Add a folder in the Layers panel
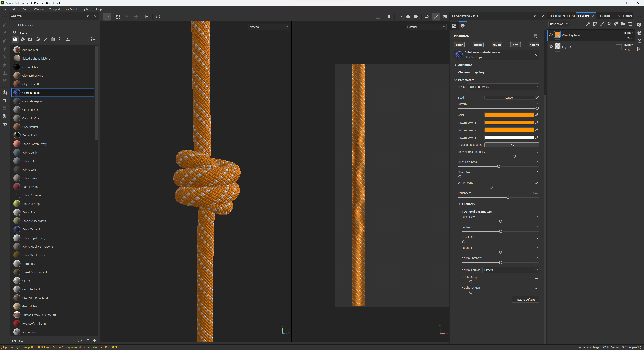This screenshot has height=350, width=644. point(623,24)
